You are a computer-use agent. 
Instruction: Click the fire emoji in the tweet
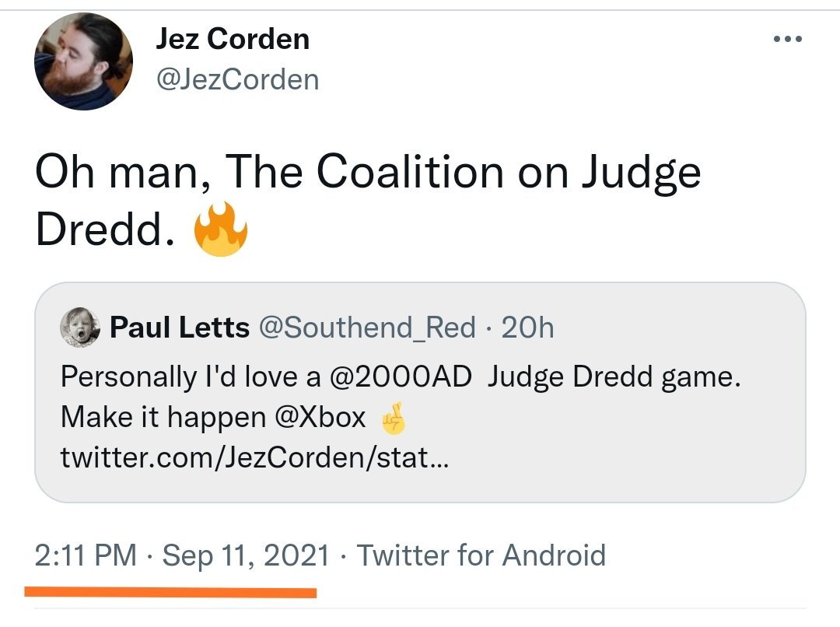coord(220,230)
